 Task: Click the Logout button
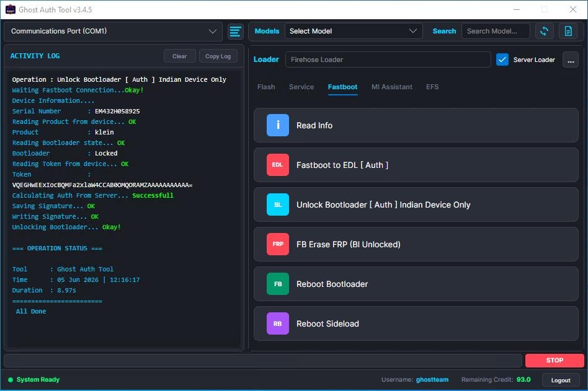tap(561, 380)
